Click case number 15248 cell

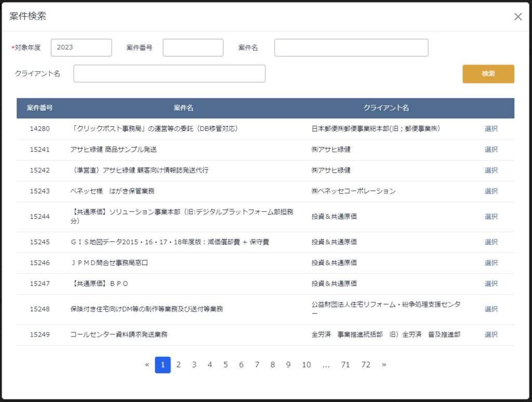click(39, 309)
